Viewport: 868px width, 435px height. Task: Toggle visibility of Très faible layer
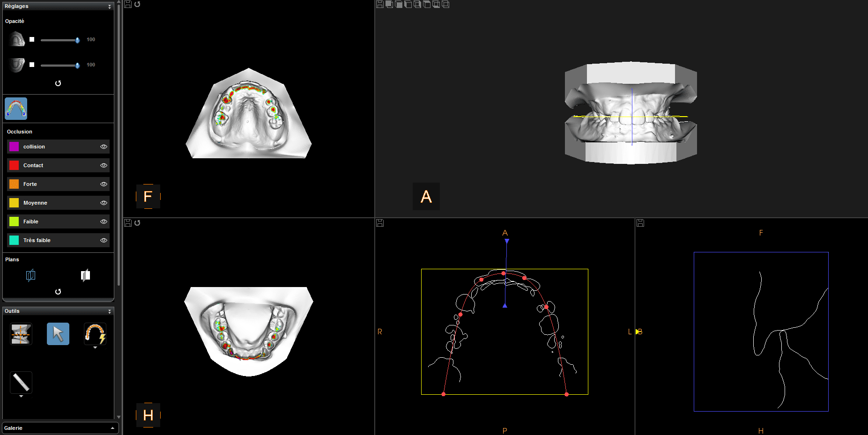coord(104,240)
